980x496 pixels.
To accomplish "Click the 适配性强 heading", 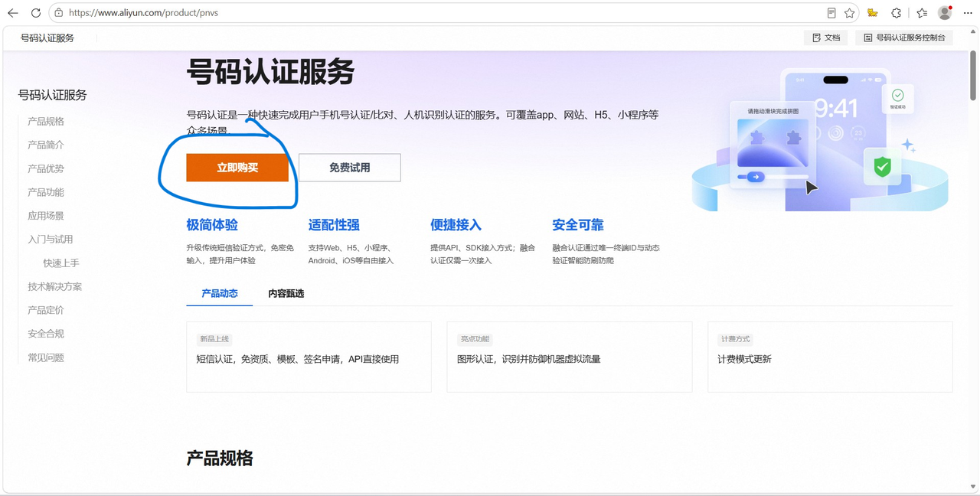I will [x=334, y=225].
